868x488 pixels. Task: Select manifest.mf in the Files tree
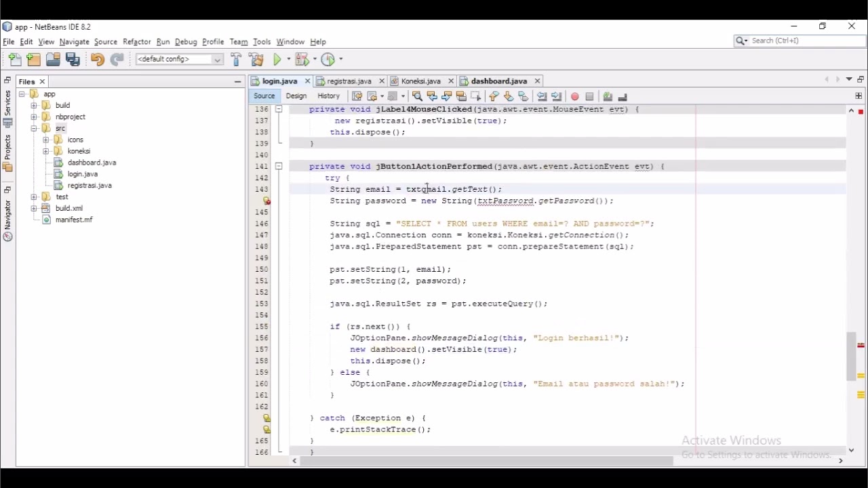[74, 220]
